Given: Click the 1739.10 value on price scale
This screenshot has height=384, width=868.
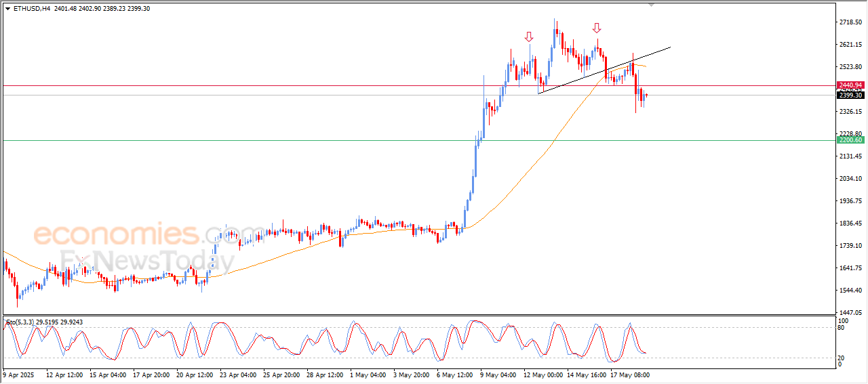Looking at the screenshot, I should tap(850, 246).
